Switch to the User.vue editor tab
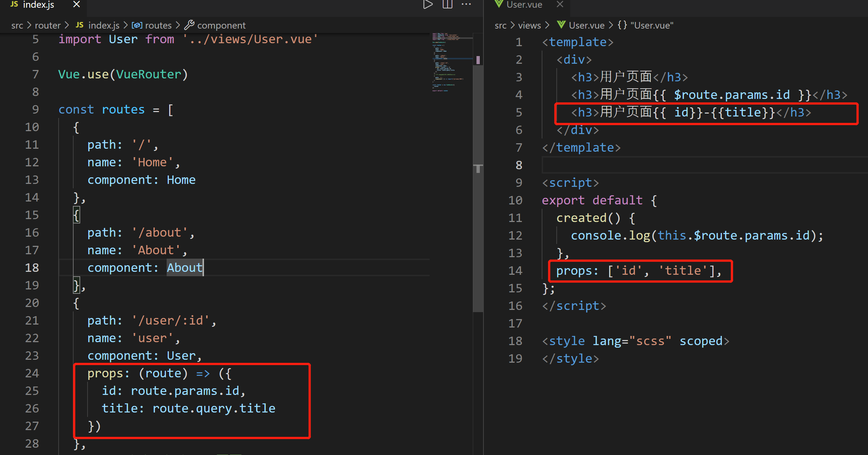This screenshot has height=455, width=868. point(524,4)
